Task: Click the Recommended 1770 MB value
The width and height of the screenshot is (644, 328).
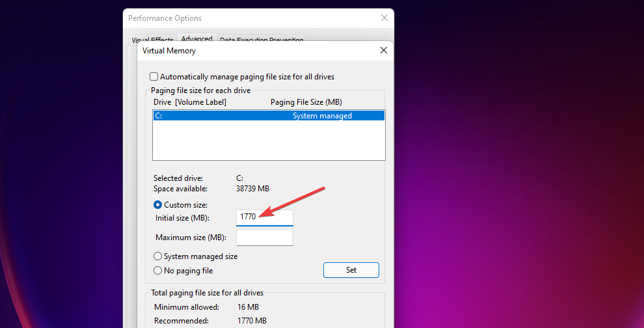Action: pos(252,321)
